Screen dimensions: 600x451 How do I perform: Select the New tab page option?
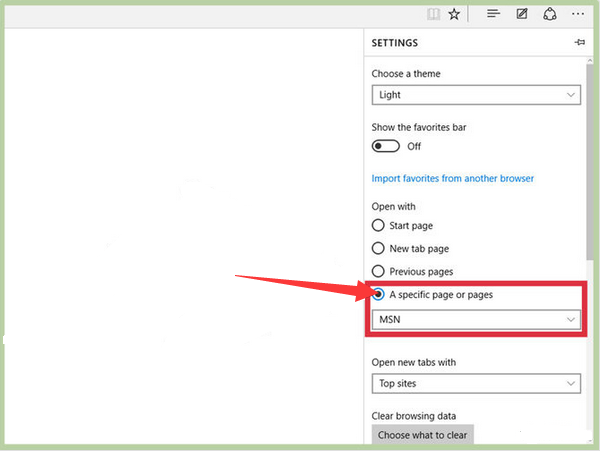point(378,248)
